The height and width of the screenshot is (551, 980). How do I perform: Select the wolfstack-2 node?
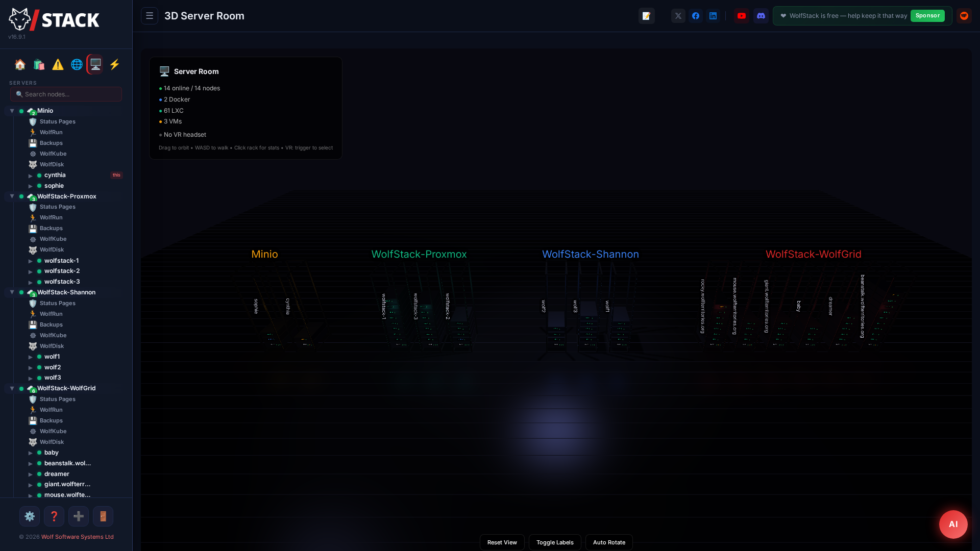point(62,271)
